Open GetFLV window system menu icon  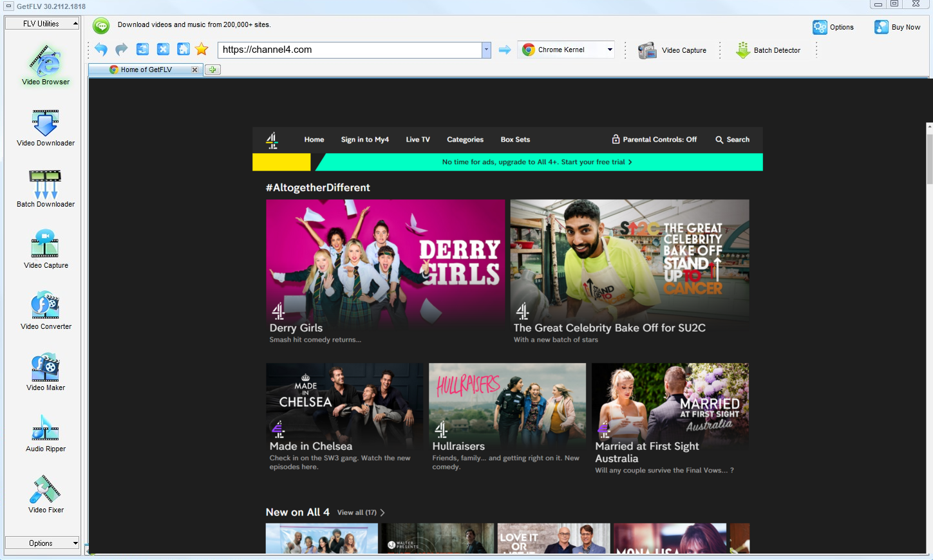[9, 6]
